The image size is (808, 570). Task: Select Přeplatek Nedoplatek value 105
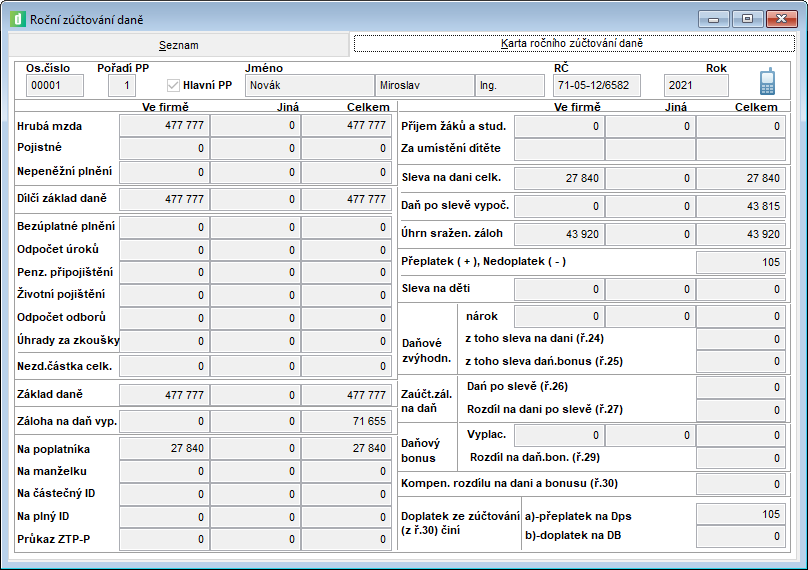pos(741,262)
